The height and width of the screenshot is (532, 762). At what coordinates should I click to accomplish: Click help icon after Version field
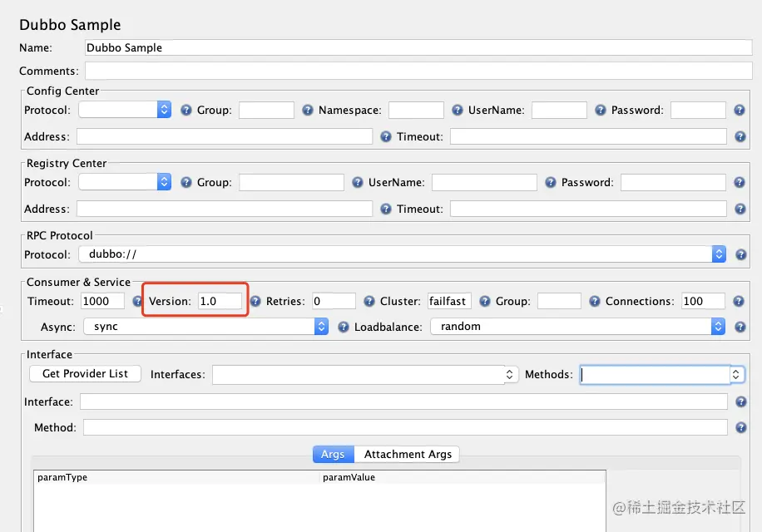[x=255, y=302]
